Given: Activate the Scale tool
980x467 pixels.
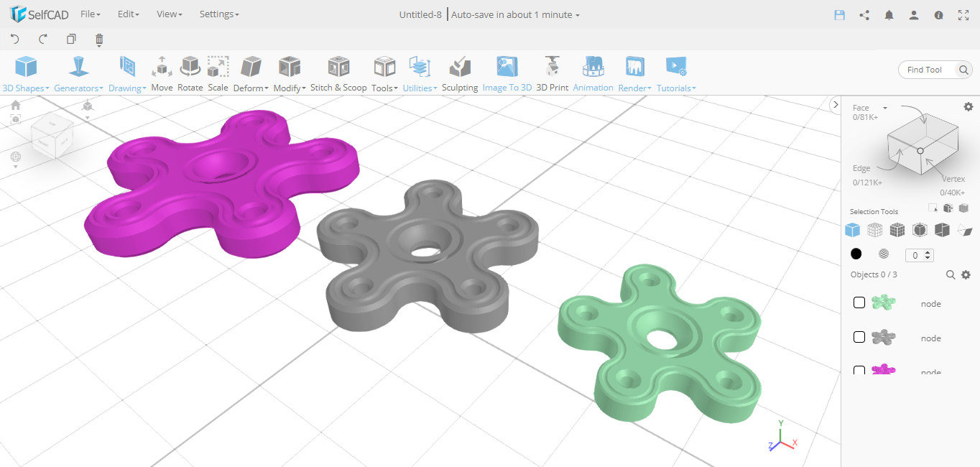Looking at the screenshot, I should tap(218, 72).
